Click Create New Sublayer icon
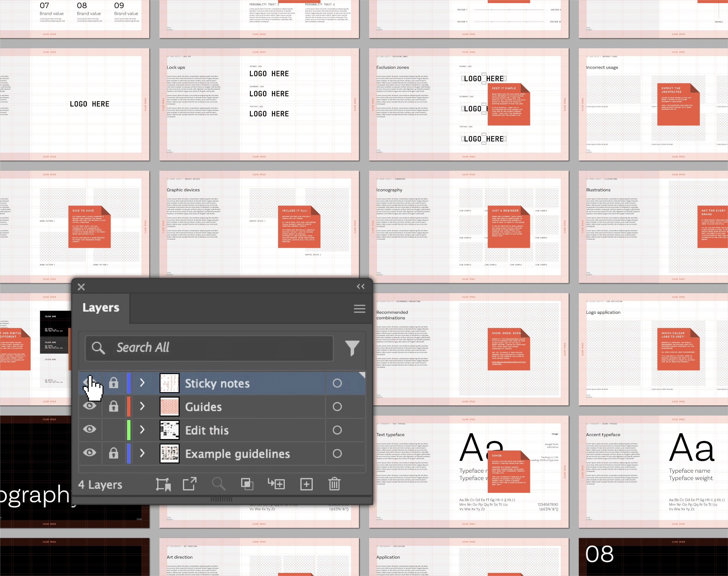The width and height of the screenshot is (728, 576). point(276,484)
